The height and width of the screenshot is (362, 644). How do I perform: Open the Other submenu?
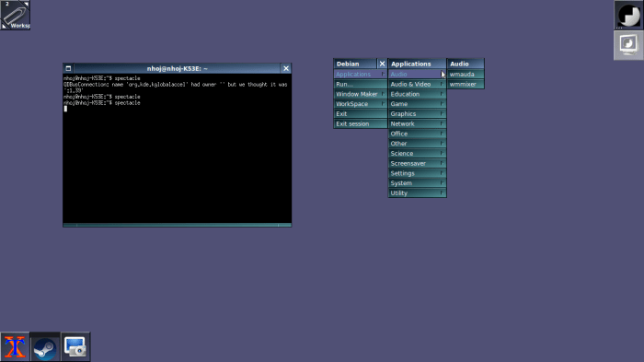418,143
